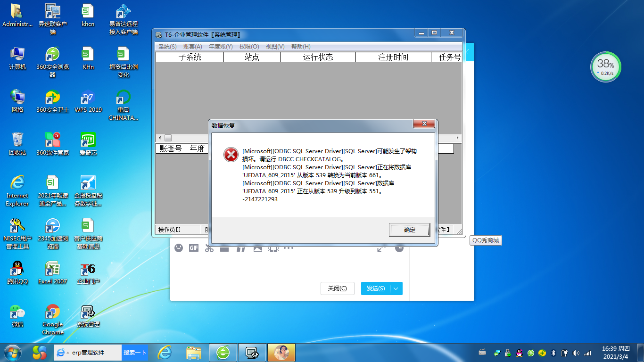Click the QQ penguin icon in system tray

click(519, 353)
